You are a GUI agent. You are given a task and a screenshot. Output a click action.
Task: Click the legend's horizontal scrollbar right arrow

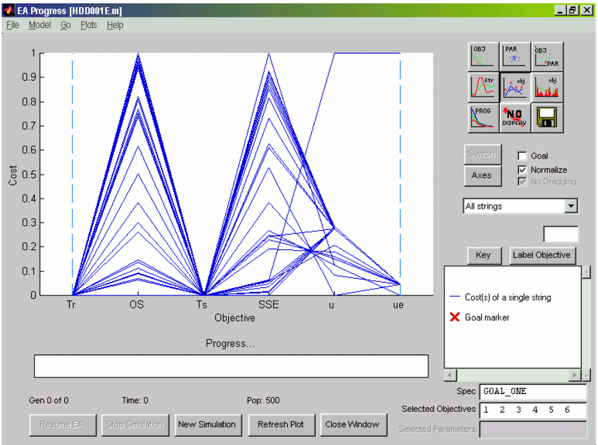[574, 375]
